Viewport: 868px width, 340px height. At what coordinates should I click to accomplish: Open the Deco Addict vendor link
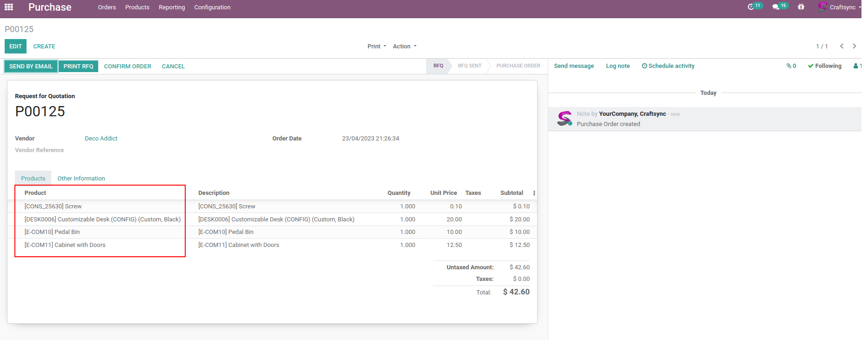tap(101, 139)
